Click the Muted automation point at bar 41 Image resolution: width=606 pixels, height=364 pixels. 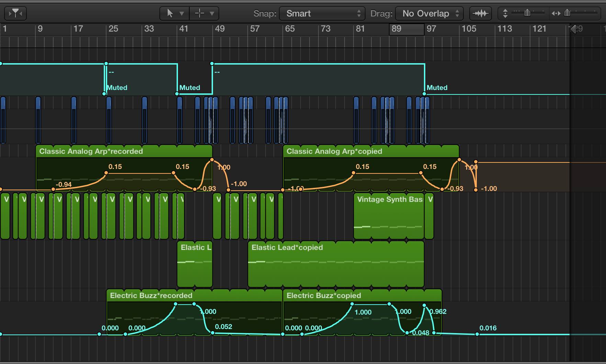[177, 94]
